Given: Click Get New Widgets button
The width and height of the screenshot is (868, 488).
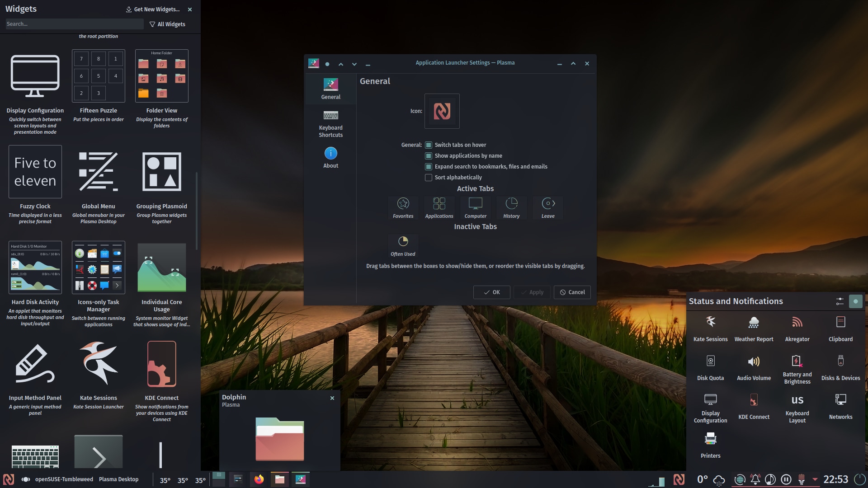Looking at the screenshot, I should point(153,9).
